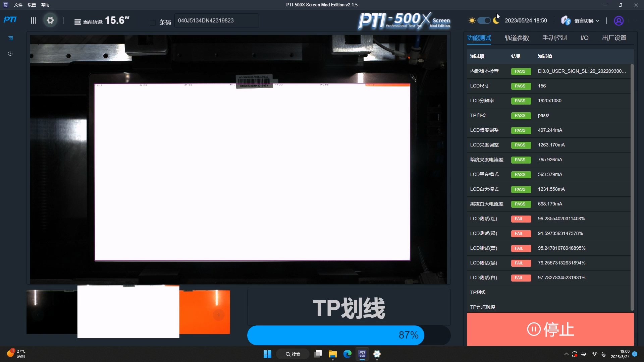Click the moon dark-mode icon

[x=496, y=21]
